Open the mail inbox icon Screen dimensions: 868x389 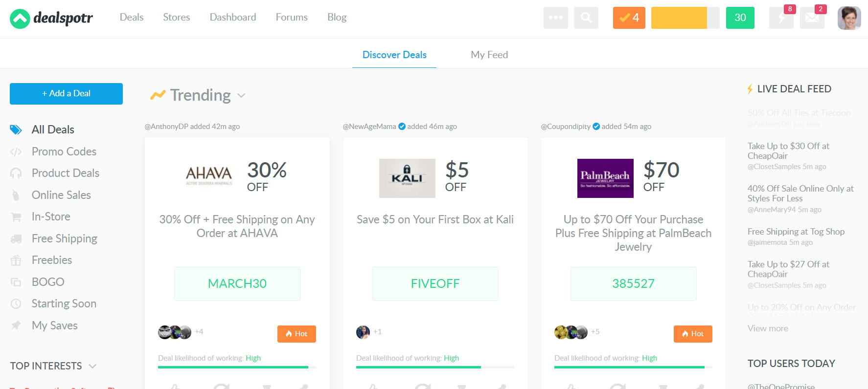coord(812,18)
